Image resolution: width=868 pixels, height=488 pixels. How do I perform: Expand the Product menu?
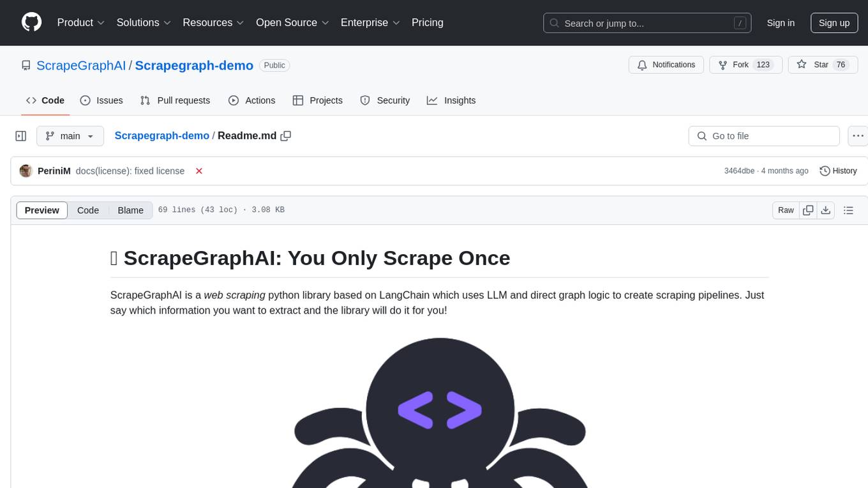[81, 22]
